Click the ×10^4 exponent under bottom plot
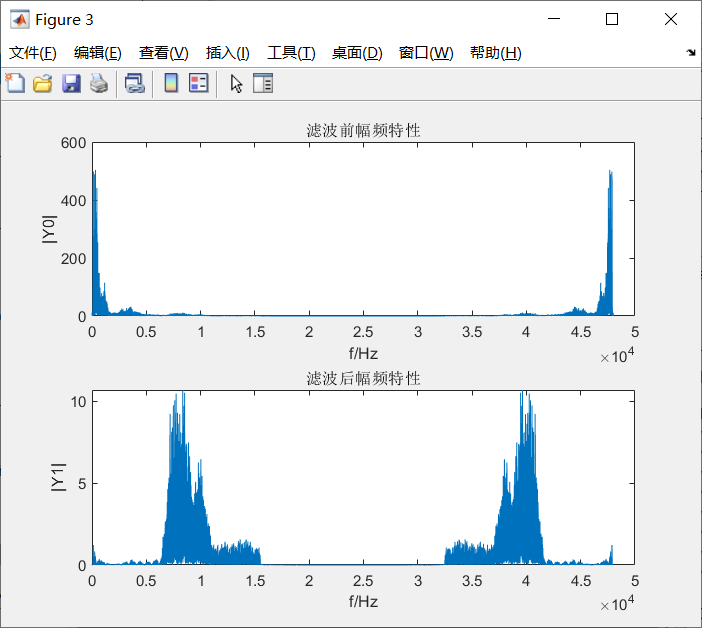 pos(617,604)
